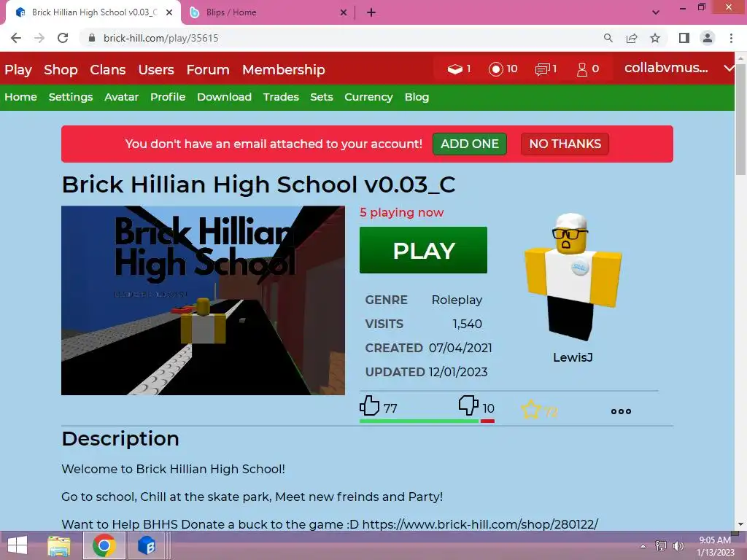Go back with the browser back arrow
This screenshot has width=747, height=560.
click(16, 38)
